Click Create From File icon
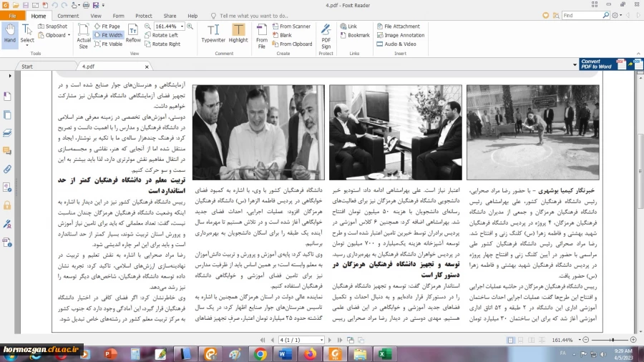Screen dimensions: 644x362 262,33
